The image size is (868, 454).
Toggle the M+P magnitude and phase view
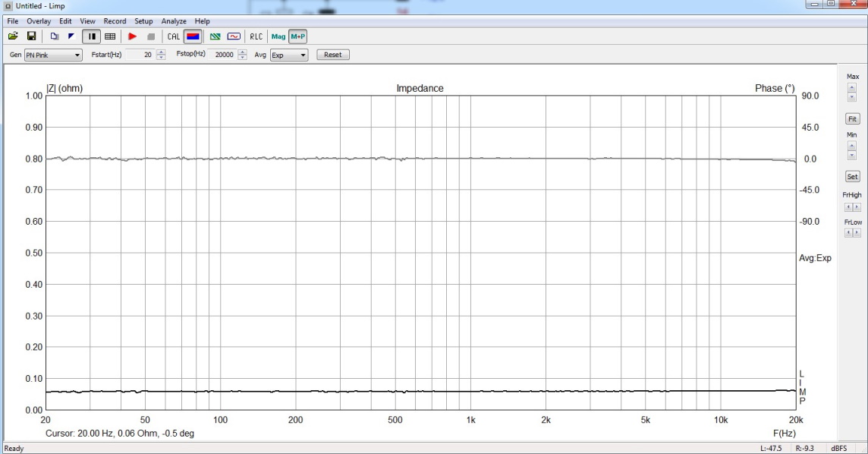click(298, 36)
